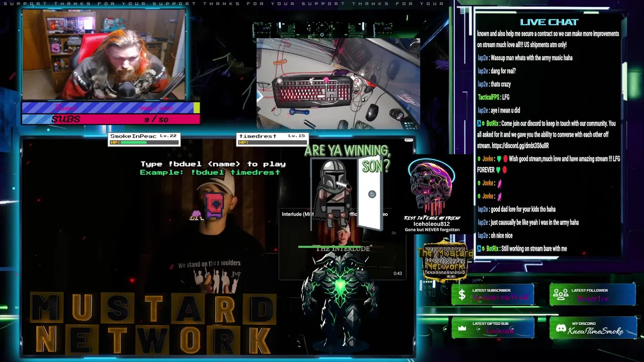Click SmokeInPeac green HP bar
The image size is (644, 362).
(x=144, y=142)
